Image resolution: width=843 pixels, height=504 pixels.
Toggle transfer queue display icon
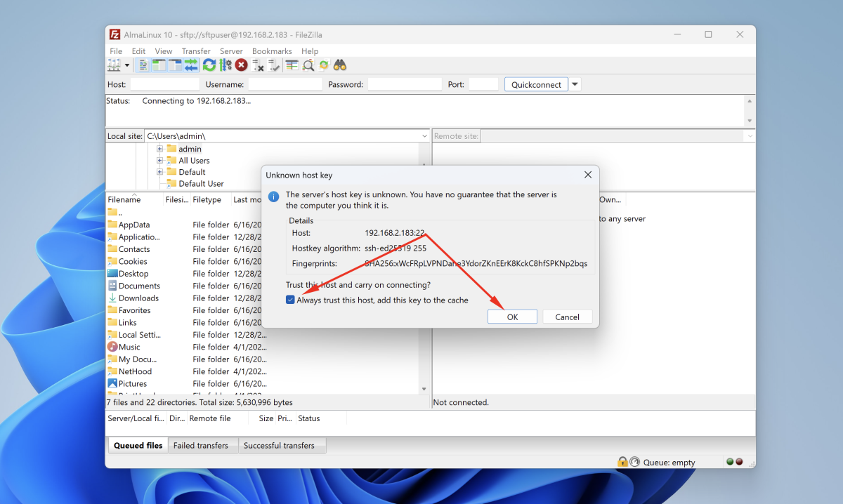coord(191,65)
